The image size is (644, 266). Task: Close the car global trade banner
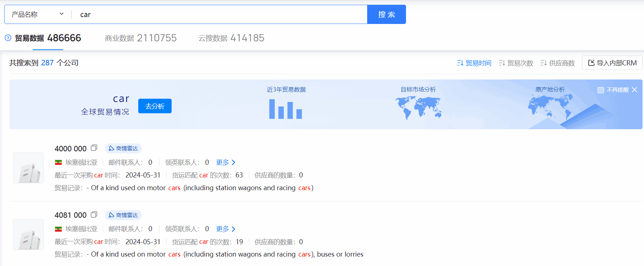635,90
